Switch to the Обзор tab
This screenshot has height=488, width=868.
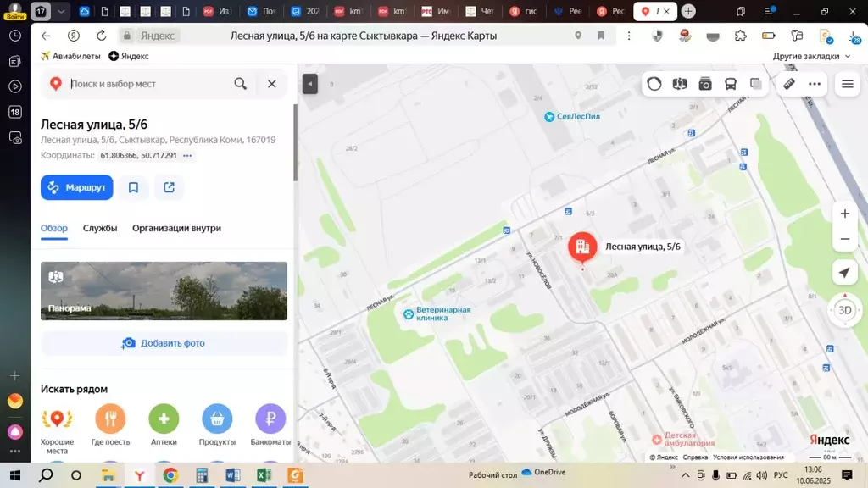[54, 228]
